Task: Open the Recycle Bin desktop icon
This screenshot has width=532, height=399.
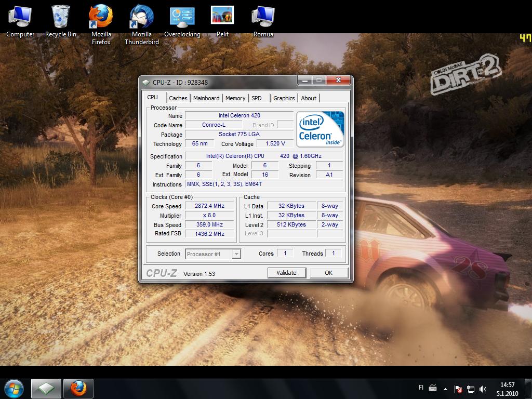Action: point(61,21)
